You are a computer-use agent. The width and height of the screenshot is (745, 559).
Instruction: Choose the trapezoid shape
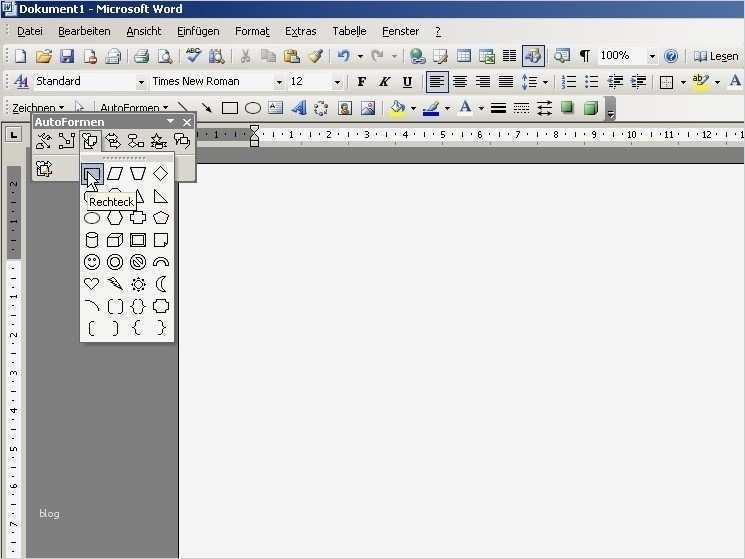(138, 174)
